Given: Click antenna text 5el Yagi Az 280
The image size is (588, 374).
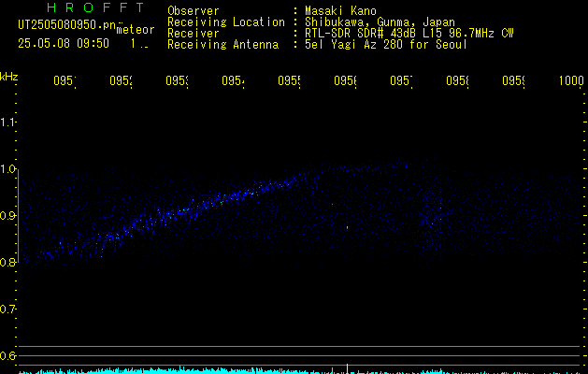Looking at the screenshot, I should point(353,45).
